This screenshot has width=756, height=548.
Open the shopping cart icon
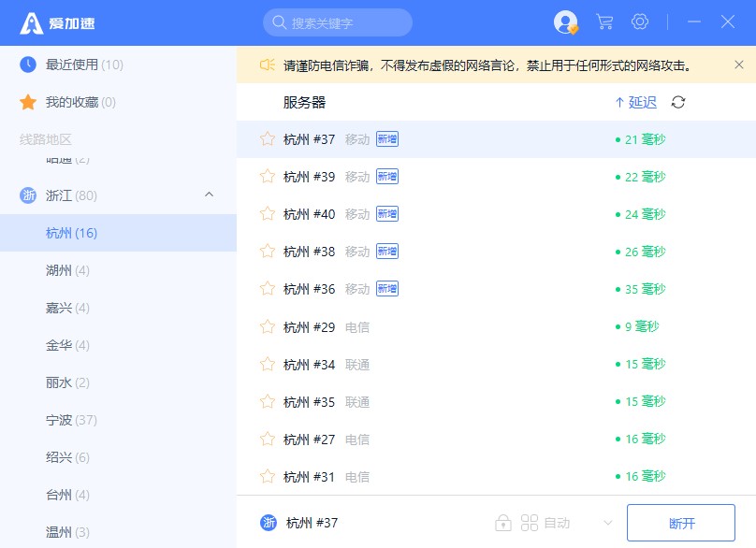coord(604,22)
